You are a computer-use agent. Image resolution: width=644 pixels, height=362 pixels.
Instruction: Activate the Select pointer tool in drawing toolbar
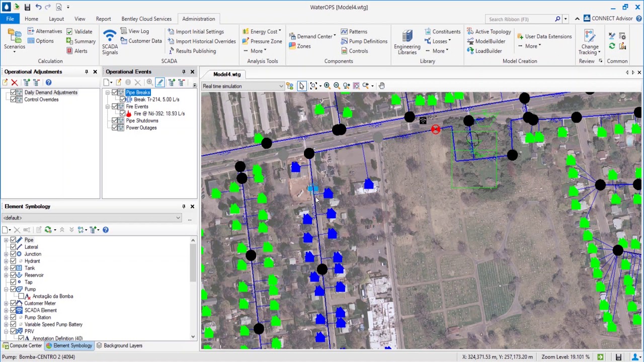coord(301,86)
